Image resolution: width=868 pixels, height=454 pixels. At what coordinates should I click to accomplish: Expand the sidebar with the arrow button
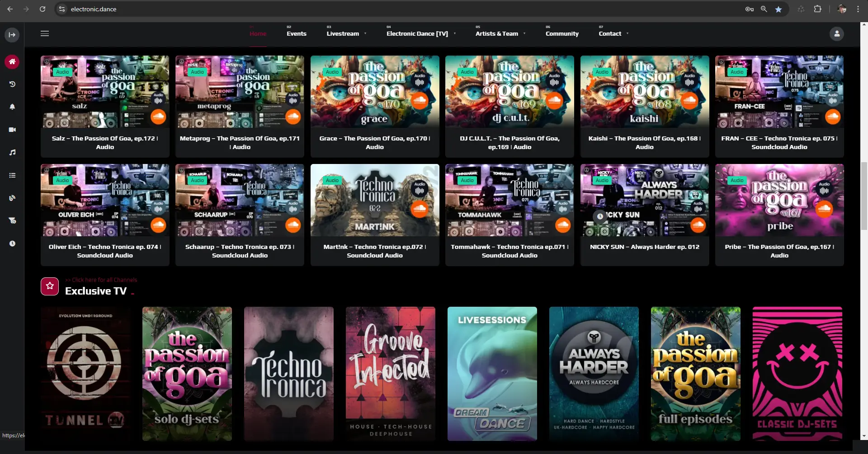[x=12, y=35]
